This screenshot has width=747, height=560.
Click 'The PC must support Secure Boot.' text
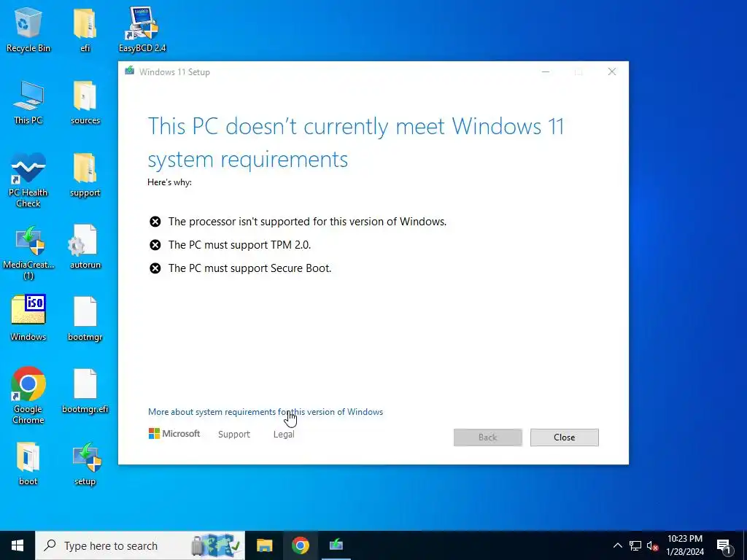249,268
